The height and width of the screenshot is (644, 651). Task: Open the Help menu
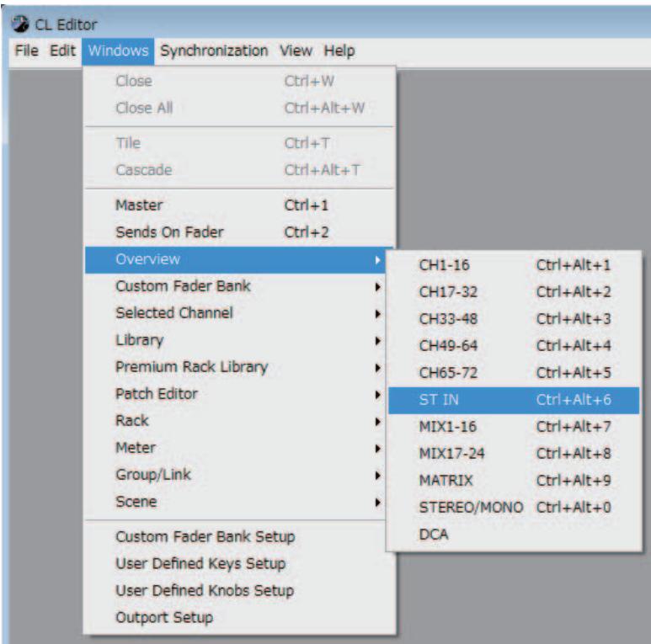pos(339,51)
